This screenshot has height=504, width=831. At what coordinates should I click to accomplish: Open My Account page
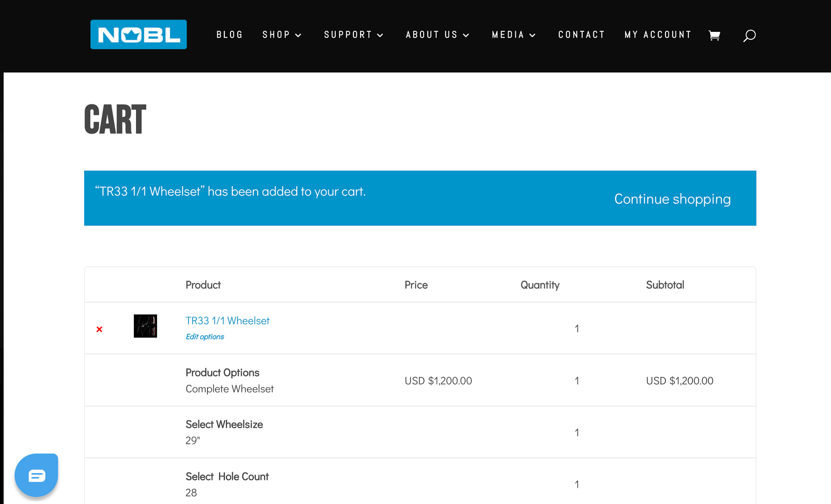click(658, 35)
